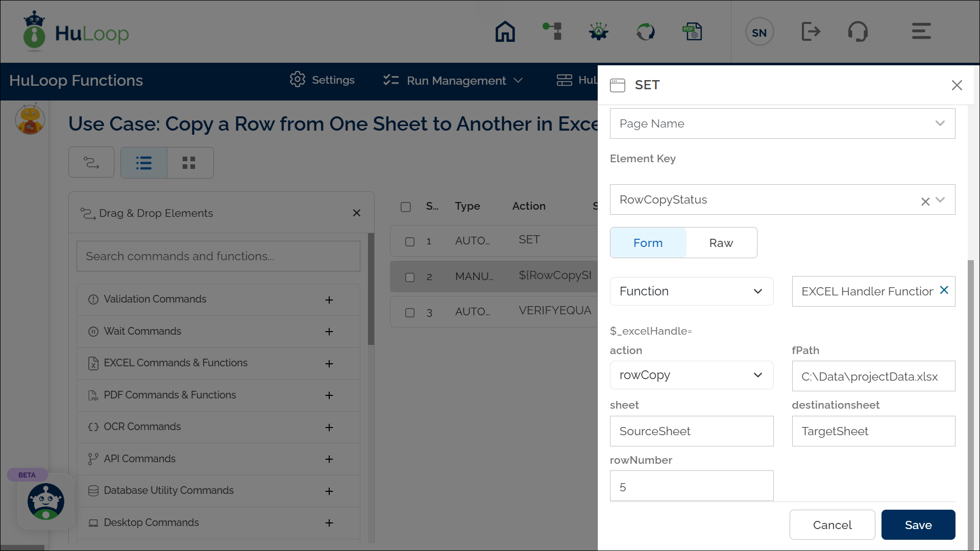Expand the Page Name dropdown
Image resolution: width=980 pixels, height=551 pixels.
[x=782, y=123]
